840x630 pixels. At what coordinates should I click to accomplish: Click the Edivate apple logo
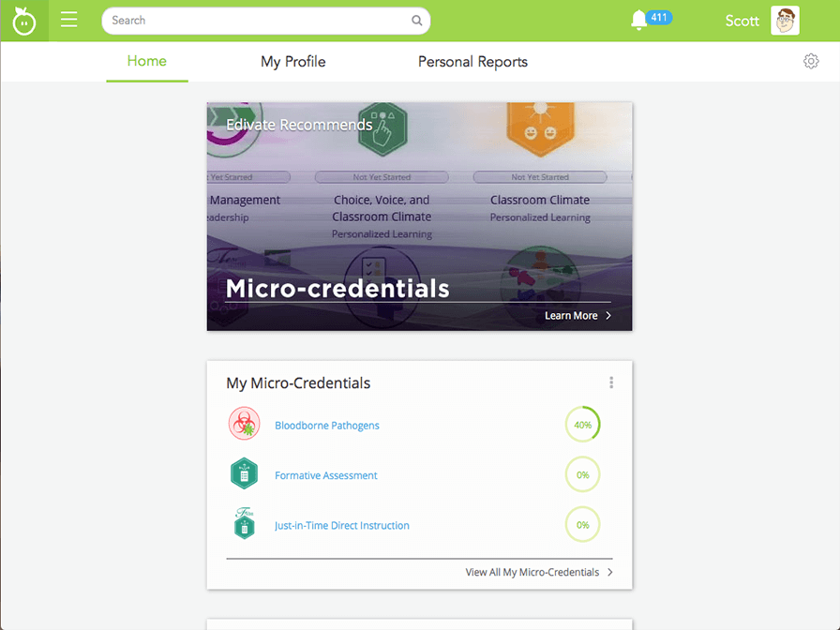pyautogui.click(x=24, y=21)
